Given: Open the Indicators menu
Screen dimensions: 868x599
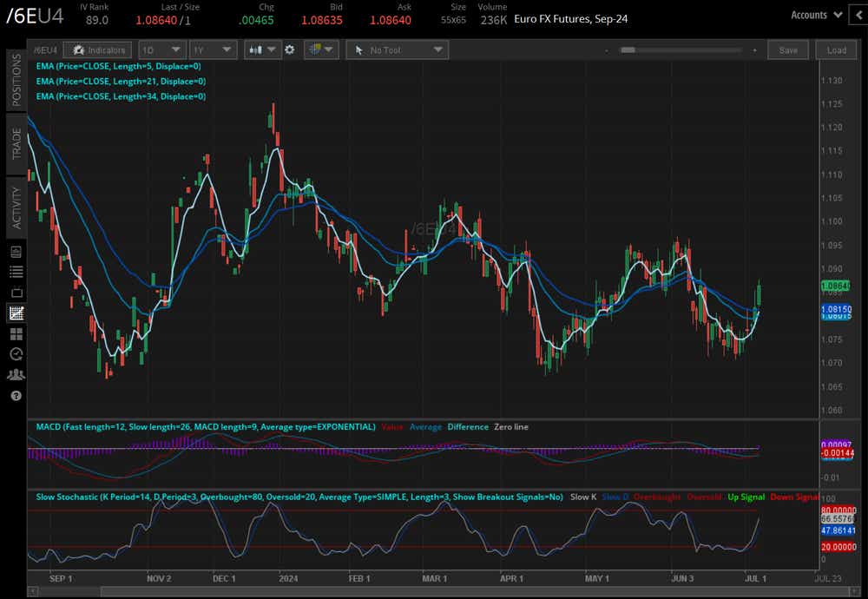Looking at the screenshot, I should [100, 50].
